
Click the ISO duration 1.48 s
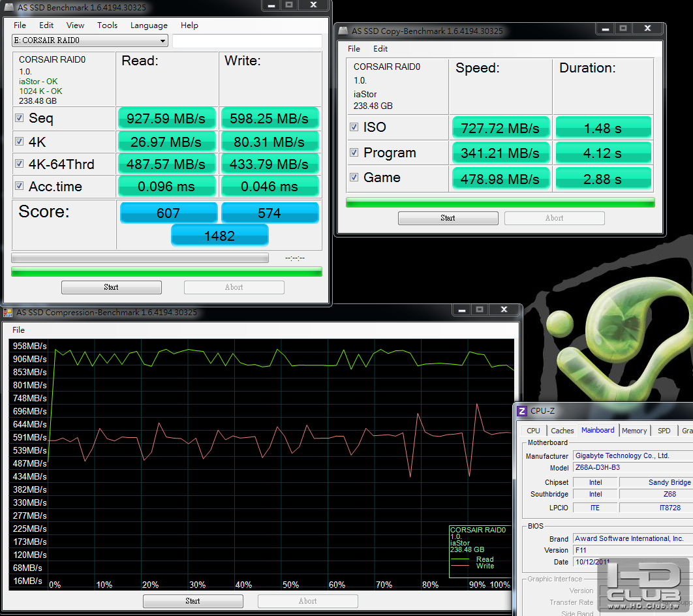click(604, 128)
